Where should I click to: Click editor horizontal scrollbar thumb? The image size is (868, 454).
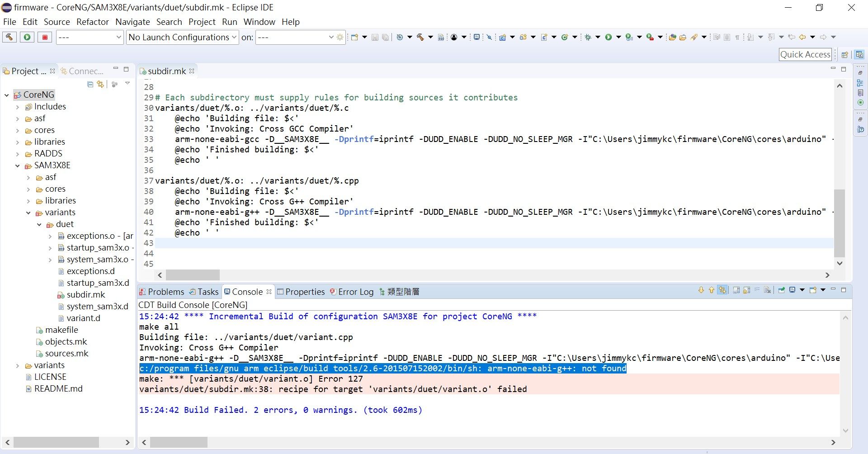pos(193,275)
